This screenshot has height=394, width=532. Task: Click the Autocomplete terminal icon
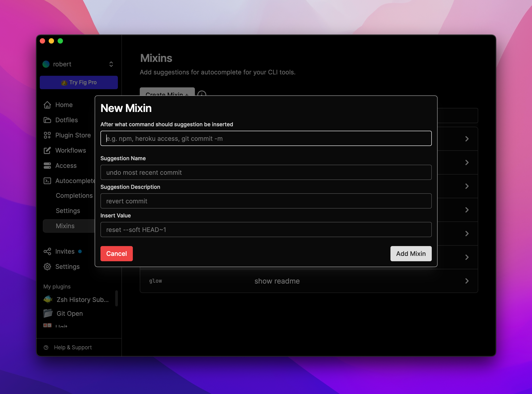[x=47, y=181]
